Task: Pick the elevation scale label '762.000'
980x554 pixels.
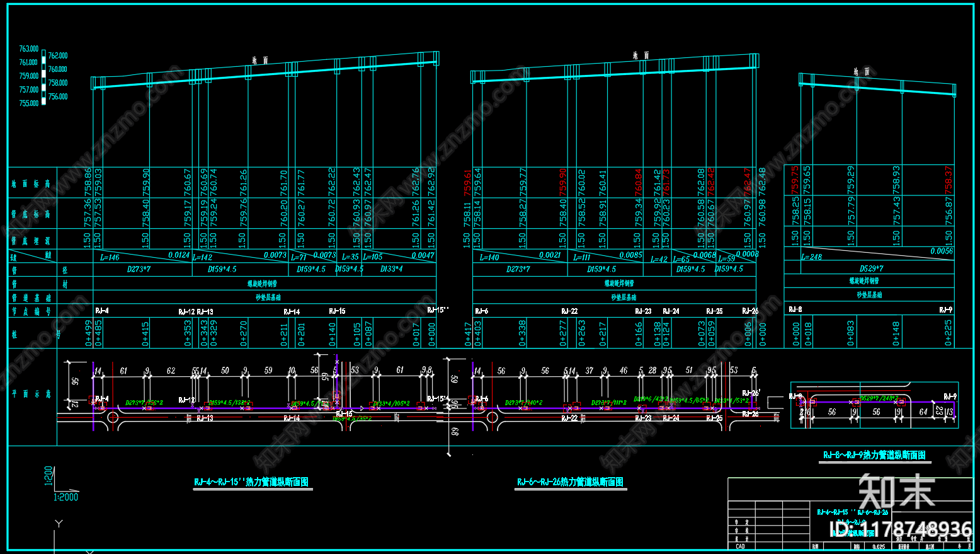Action: [x=58, y=55]
